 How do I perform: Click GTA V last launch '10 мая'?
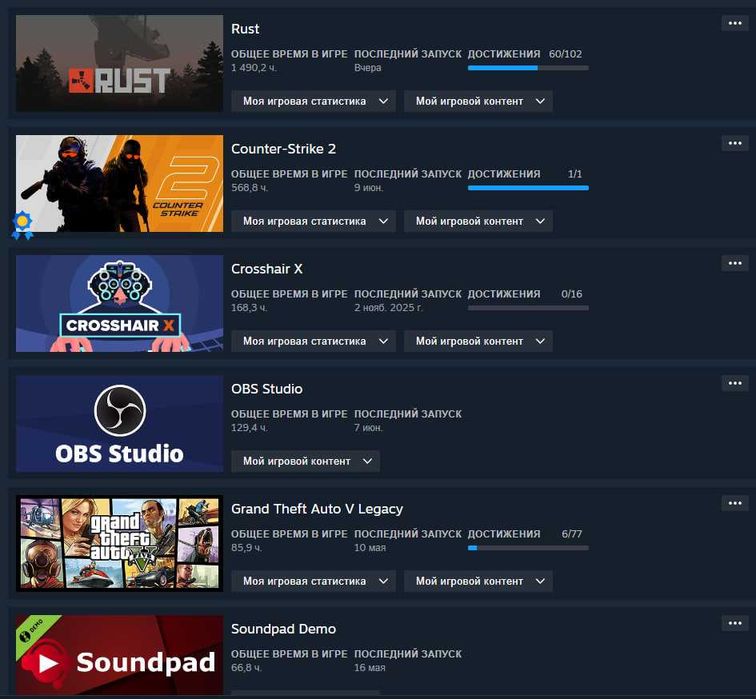tap(370, 548)
